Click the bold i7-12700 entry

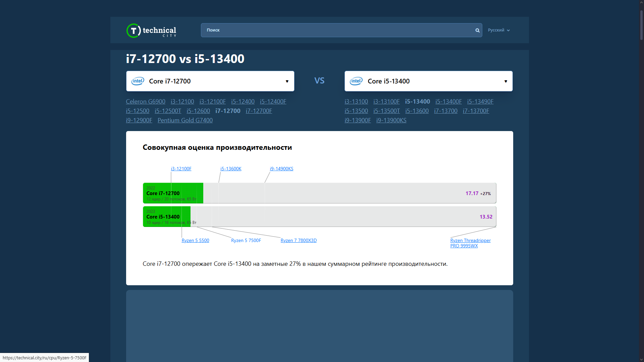click(x=228, y=111)
